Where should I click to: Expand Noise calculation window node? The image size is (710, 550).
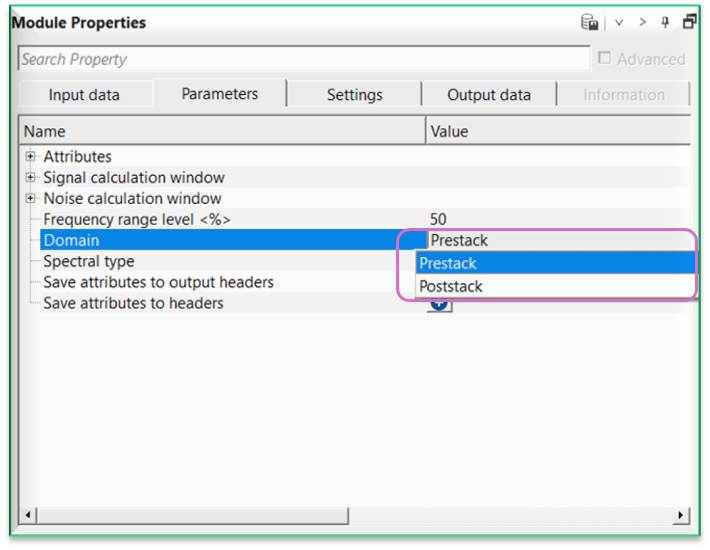(x=31, y=199)
